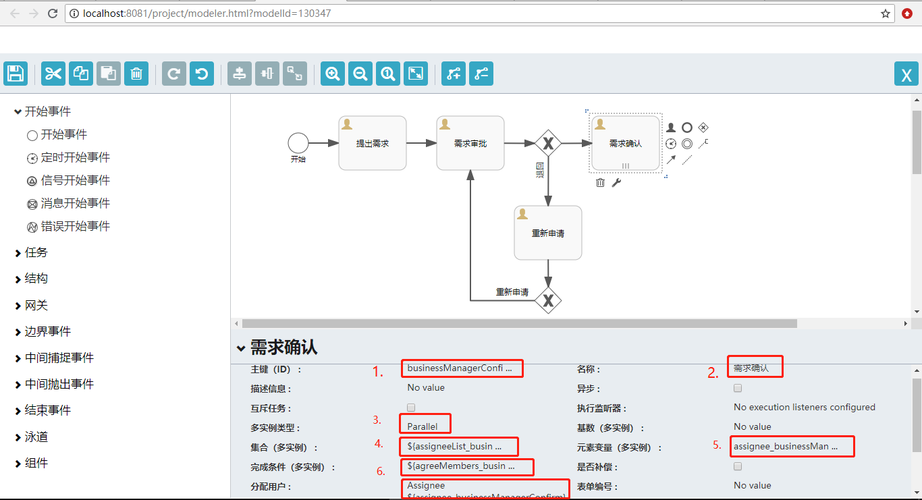Reset zoom to actual size
922x500 pixels.
click(x=387, y=74)
